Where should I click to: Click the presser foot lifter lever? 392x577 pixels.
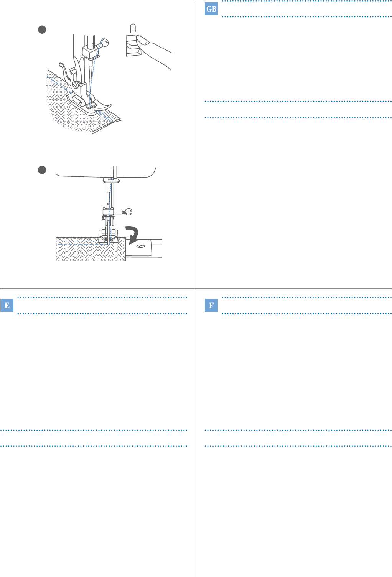point(65,71)
